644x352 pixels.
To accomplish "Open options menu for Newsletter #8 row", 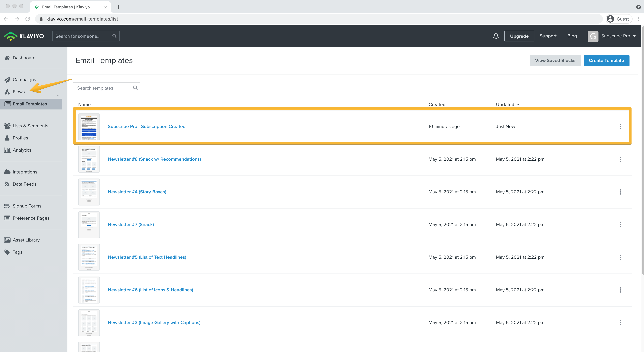I will click(621, 159).
